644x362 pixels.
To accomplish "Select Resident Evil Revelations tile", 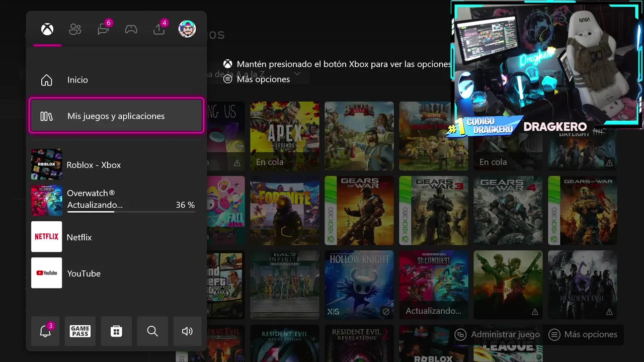I will [285, 343].
